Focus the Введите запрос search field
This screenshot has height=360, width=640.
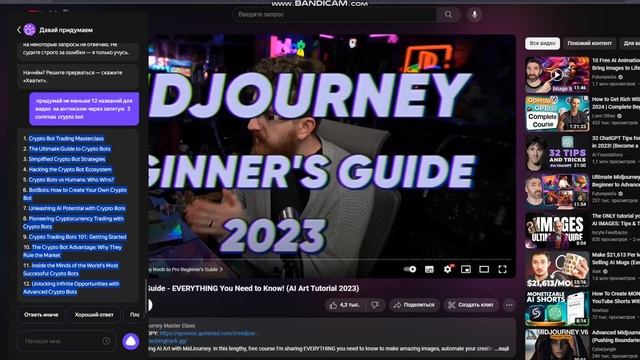tap(335, 15)
